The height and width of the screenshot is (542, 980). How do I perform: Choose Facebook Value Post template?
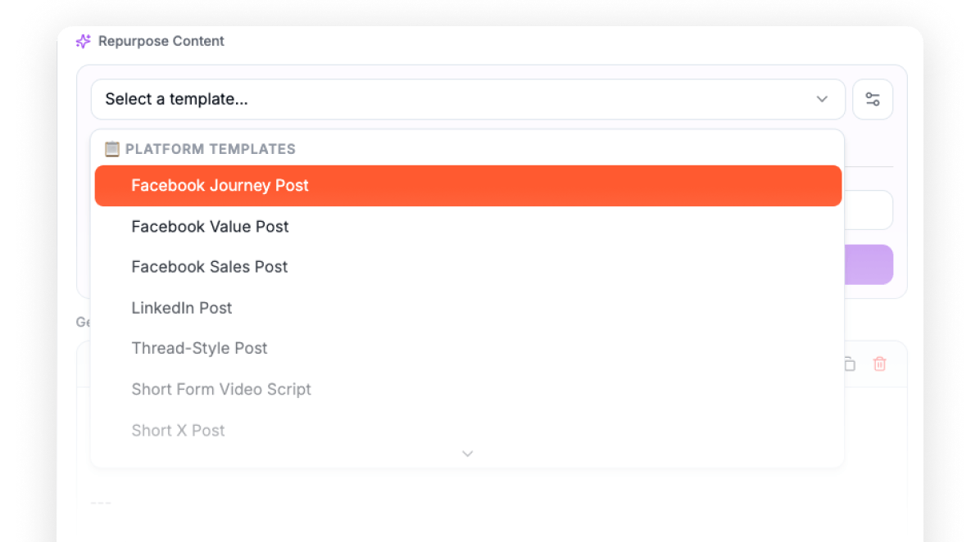click(468, 227)
